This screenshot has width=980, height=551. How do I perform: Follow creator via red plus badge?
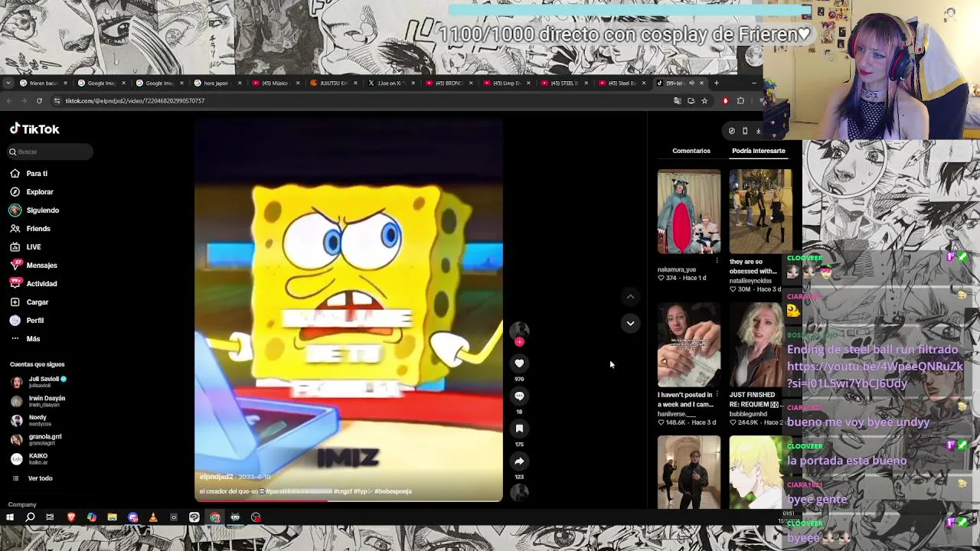(519, 342)
